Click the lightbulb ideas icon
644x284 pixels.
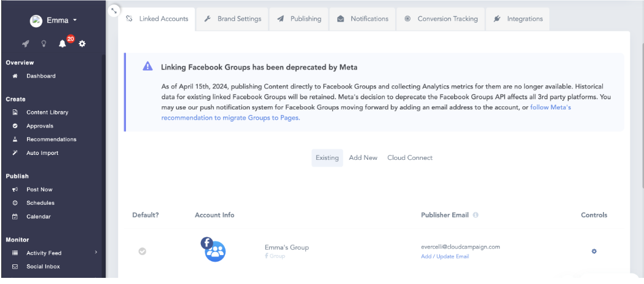click(44, 44)
